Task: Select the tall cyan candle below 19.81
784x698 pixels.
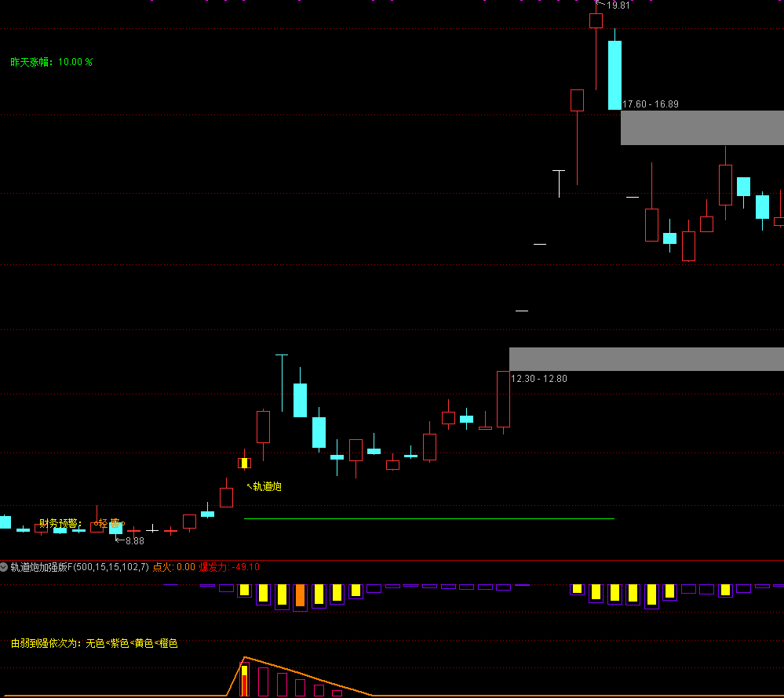Action: [614, 75]
